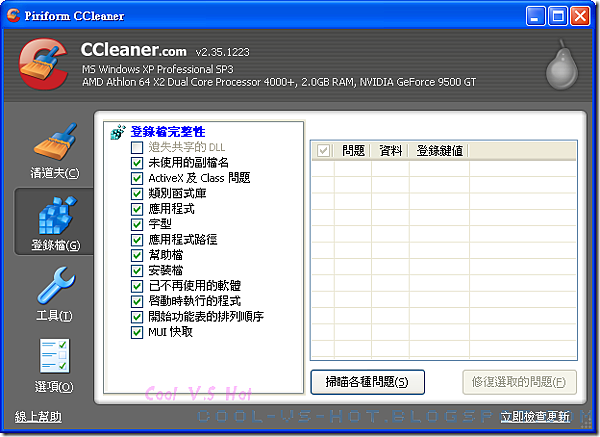Open the 線上幫助 online help link
Image resolution: width=600 pixels, height=437 pixels.
click(x=38, y=417)
